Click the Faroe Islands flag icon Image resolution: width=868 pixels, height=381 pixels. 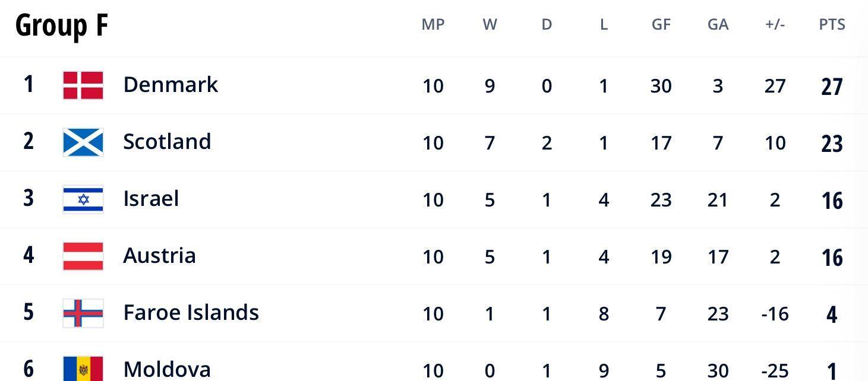pos(83,313)
